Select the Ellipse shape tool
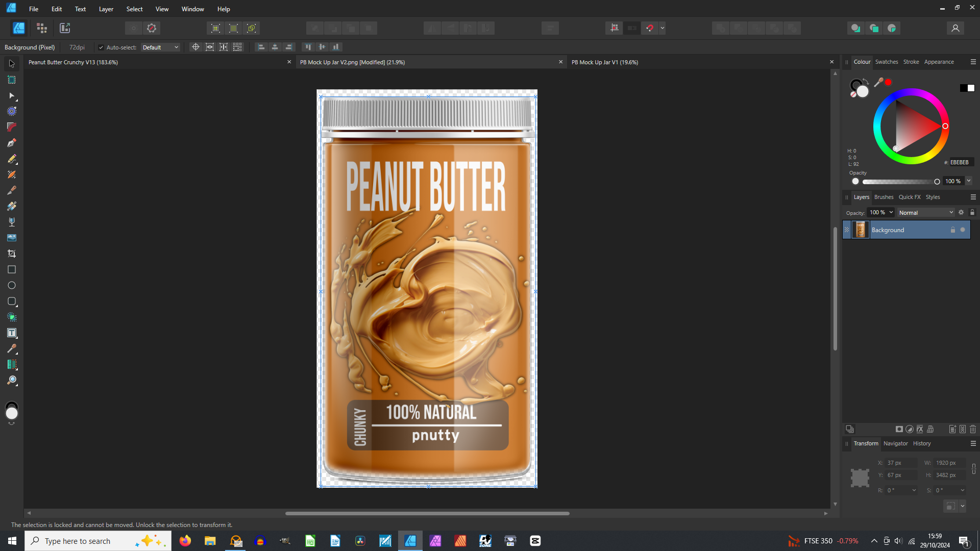This screenshot has width=980, height=551. click(12, 285)
